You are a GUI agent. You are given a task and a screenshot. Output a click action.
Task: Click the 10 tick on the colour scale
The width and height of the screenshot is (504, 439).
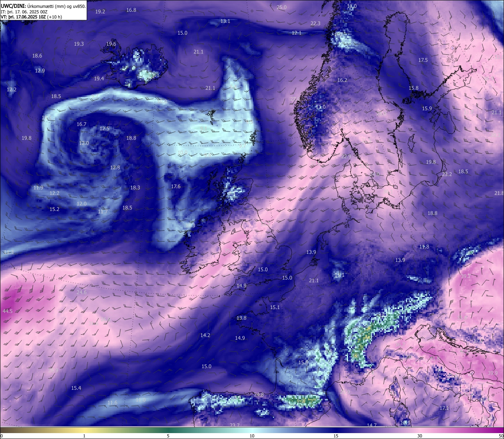click(x=252, y=436)
